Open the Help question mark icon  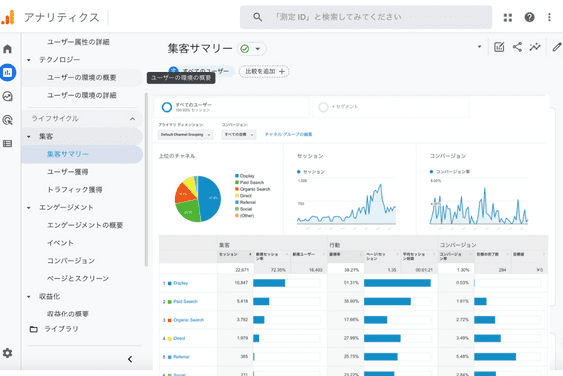[x=529, y=17]
